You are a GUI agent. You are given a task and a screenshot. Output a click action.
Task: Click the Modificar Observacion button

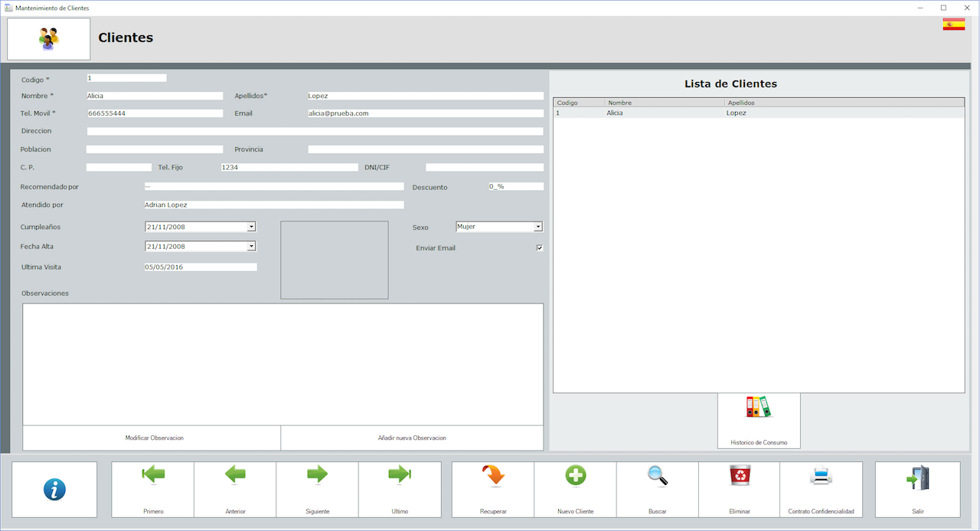(x=154, y=438)
